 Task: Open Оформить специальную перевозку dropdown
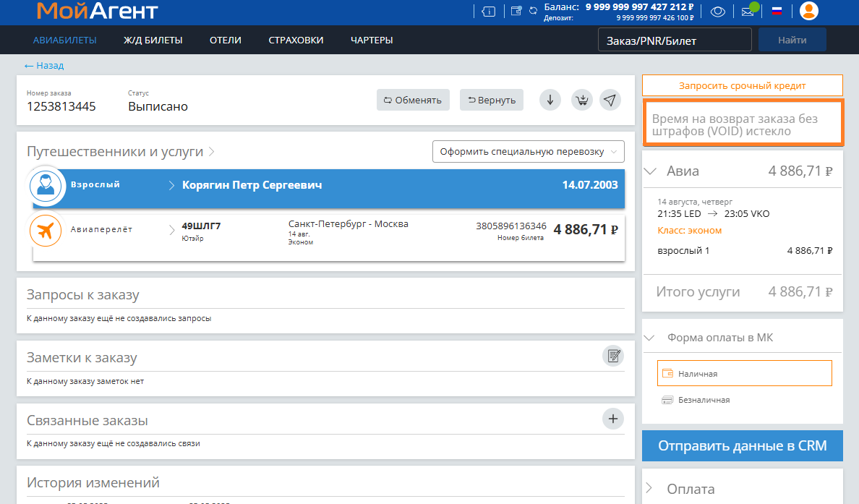[x=528, y=152]
